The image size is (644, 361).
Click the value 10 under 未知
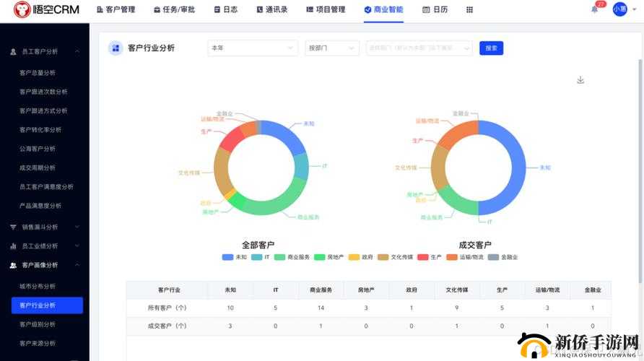[x=230, y=308]
